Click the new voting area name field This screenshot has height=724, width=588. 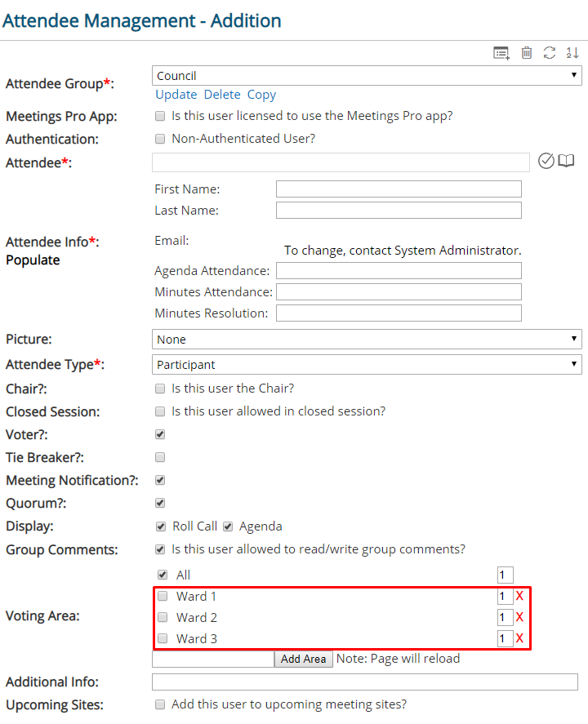point(213,659)
